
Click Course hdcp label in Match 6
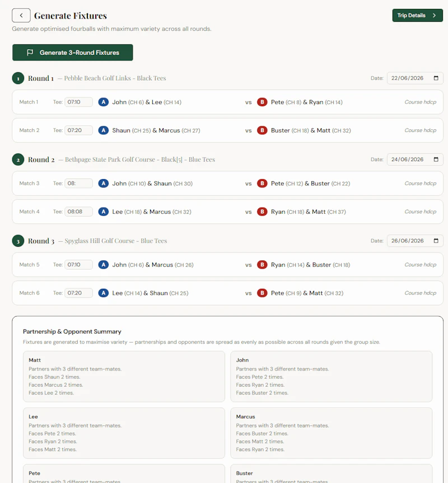420,293
